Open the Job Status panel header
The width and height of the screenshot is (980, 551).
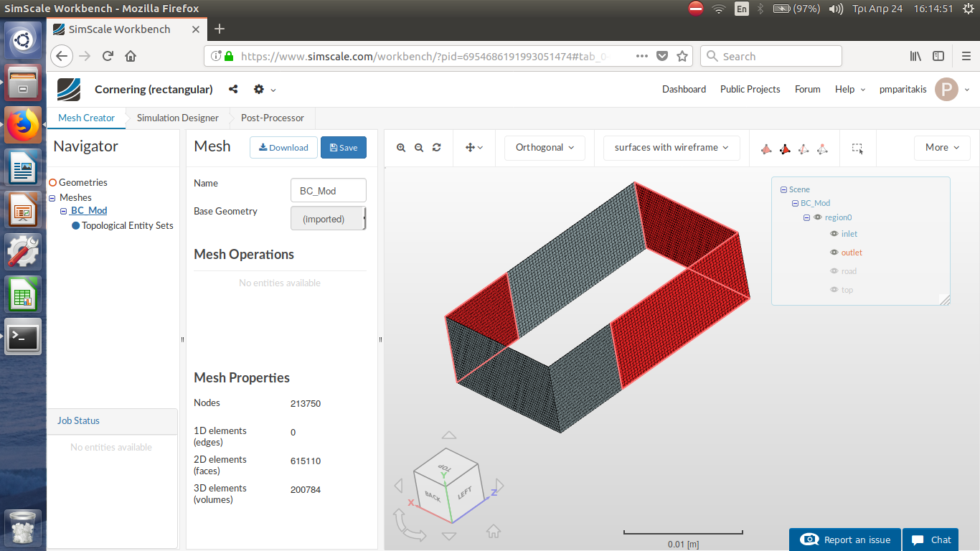click(112, 420)
